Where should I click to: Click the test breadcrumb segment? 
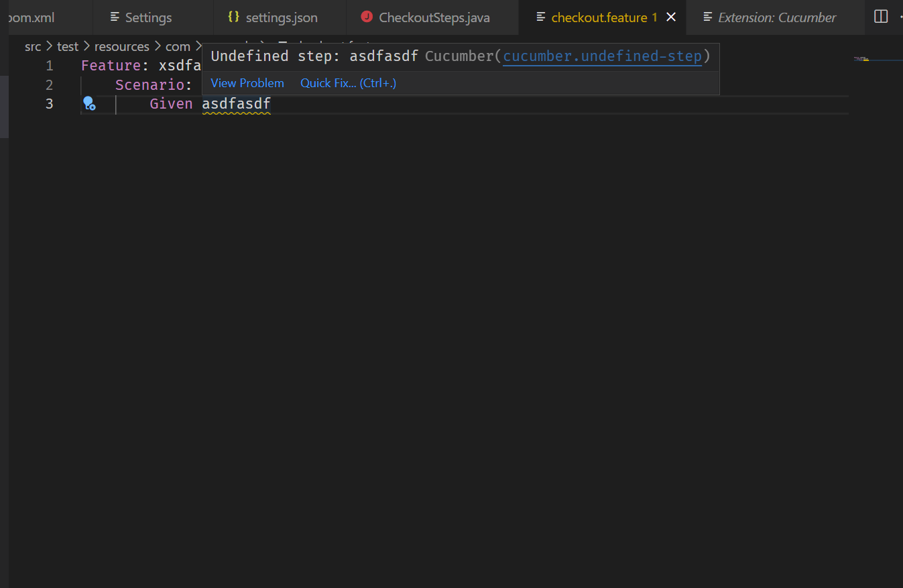pos(68,46)
